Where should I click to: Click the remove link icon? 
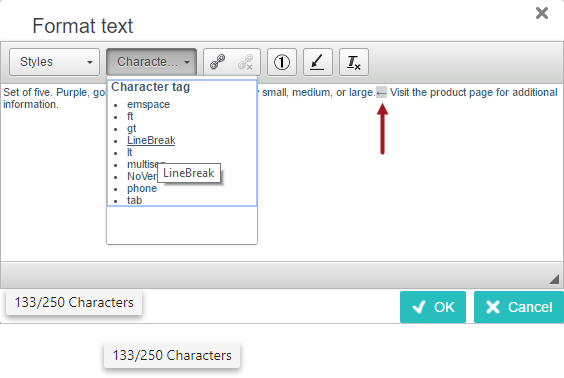(x=246, y=62)
